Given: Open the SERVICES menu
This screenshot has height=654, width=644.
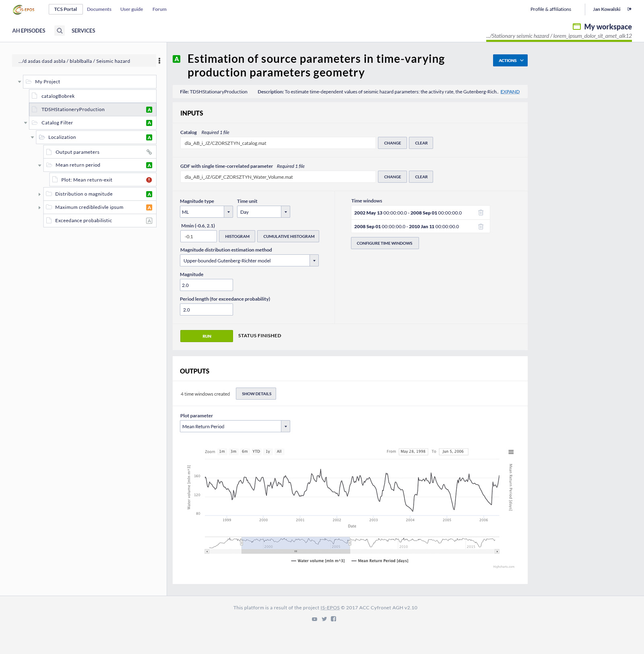Looking at the screenshot, I should 83,31.
